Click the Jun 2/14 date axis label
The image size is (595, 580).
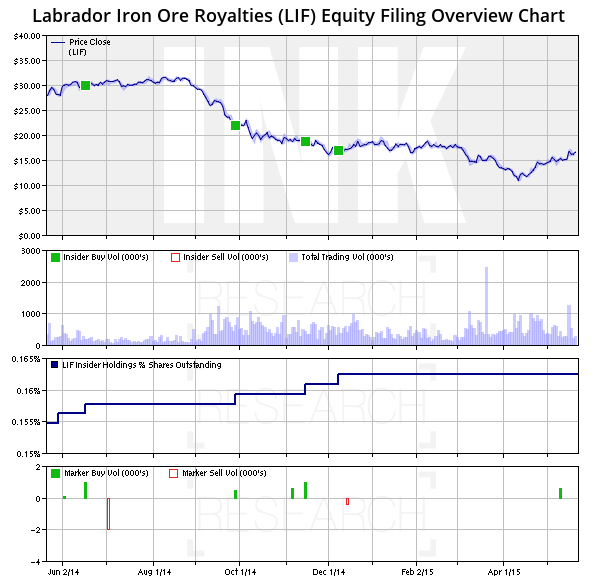[63, 572]
